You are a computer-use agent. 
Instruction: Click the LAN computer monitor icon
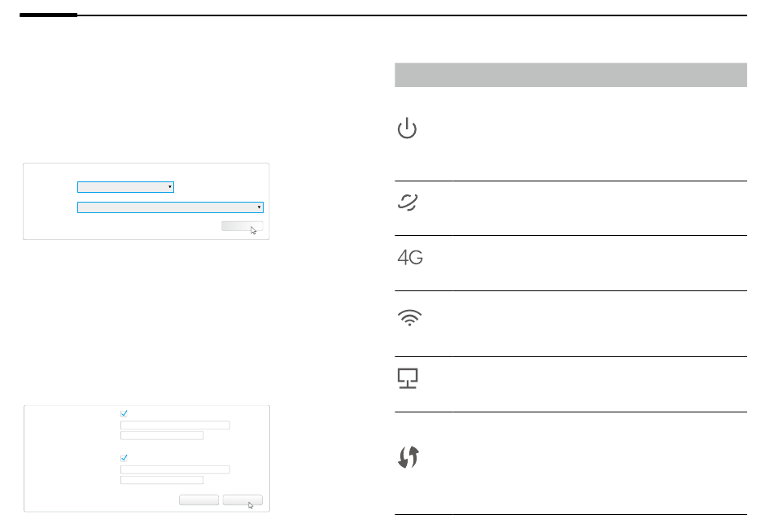(x=408, y=378)
